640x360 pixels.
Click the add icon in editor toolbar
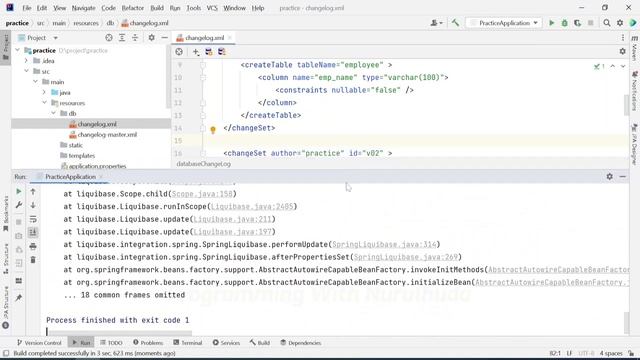(x=196, y=52)
